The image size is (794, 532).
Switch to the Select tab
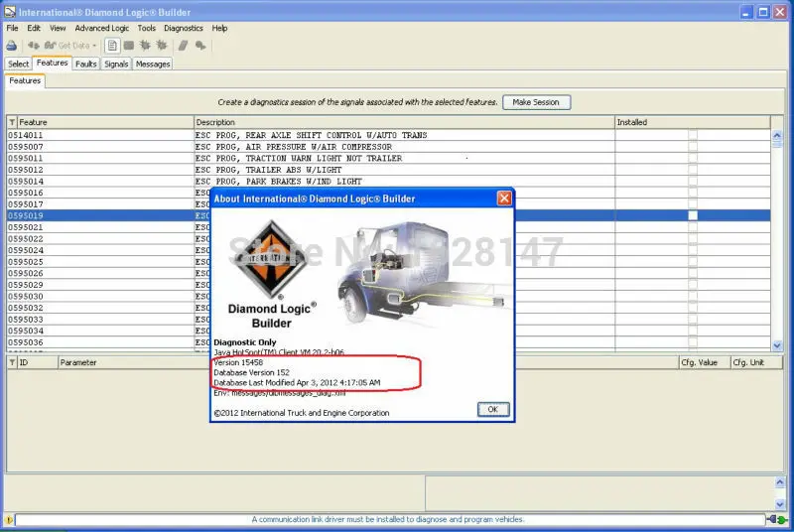[x=18, y=64]
